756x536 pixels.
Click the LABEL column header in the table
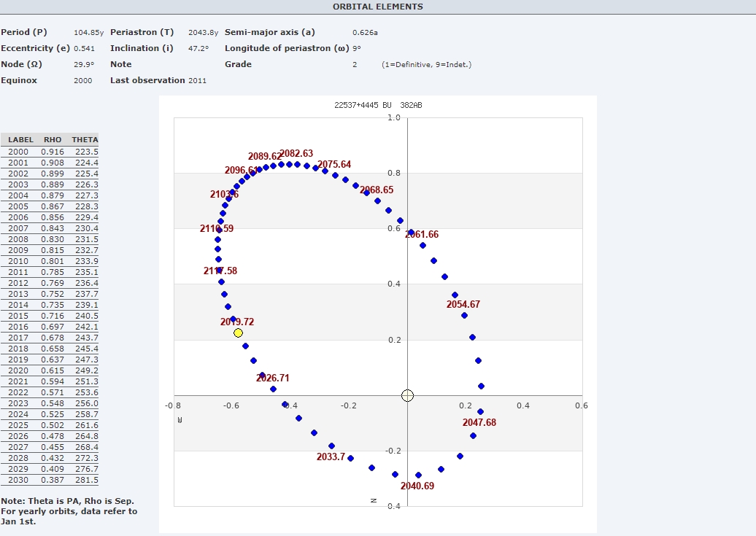pos(20,139)
